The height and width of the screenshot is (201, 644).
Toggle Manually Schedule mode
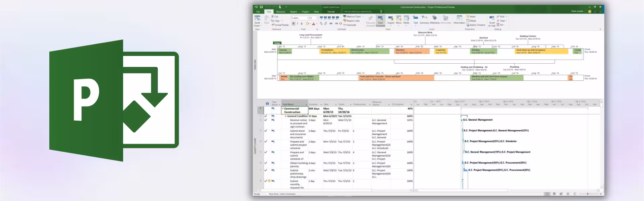click(x=371, y=21)
